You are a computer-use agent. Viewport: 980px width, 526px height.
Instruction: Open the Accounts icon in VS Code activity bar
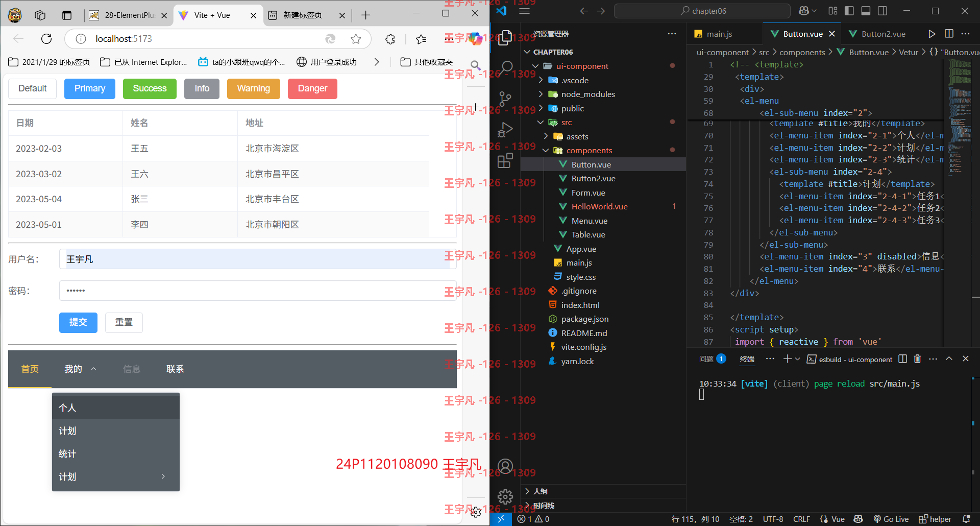pyautogui.click(x=505, y=466)
